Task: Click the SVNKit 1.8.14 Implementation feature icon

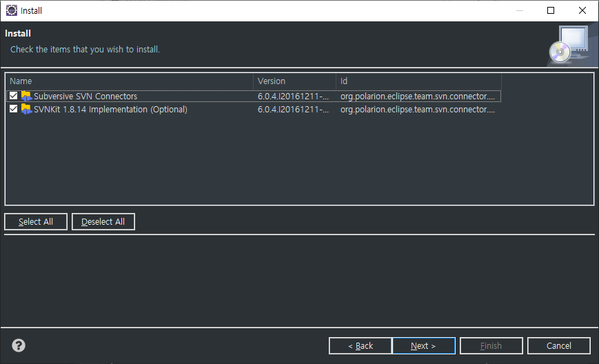Action: coord(26,109)
